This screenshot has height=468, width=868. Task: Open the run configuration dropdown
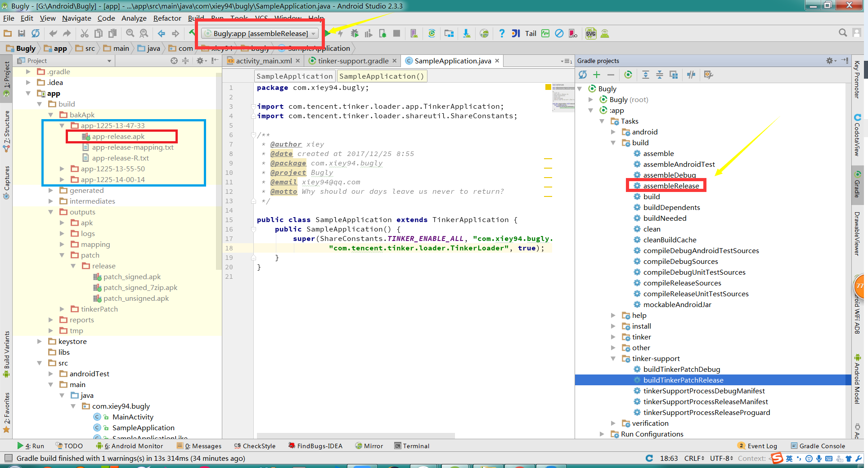point(260,33)
